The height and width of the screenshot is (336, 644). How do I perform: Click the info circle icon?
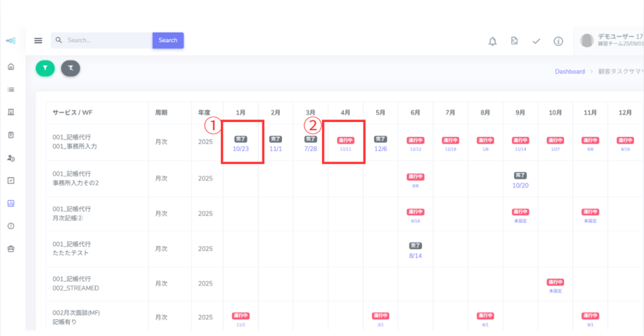pyautogui.click(x=558, y=41)
